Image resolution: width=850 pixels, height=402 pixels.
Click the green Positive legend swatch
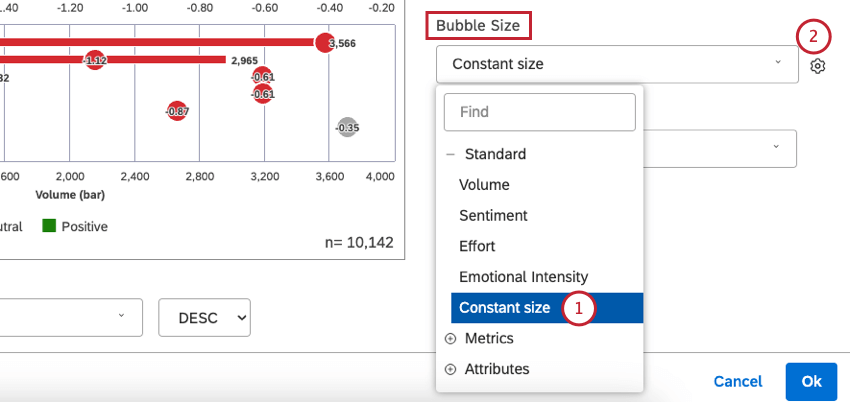(x=49, y=226)
